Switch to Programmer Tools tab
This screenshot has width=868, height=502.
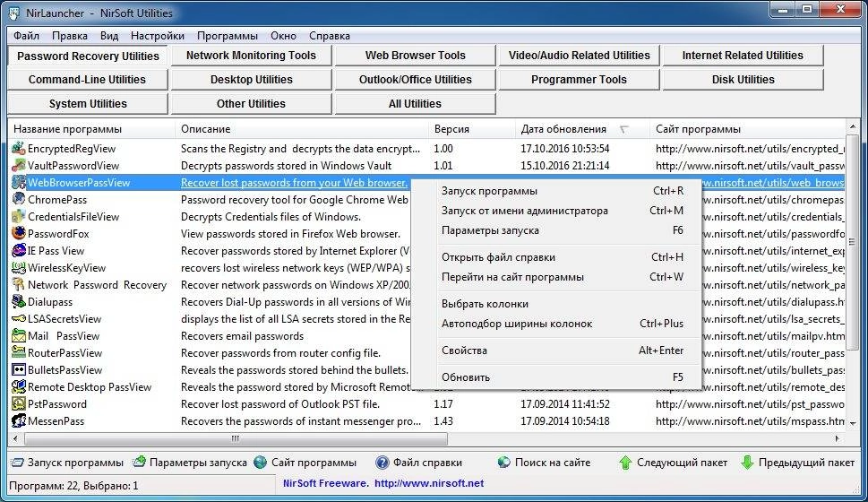(x=579, y=79)
